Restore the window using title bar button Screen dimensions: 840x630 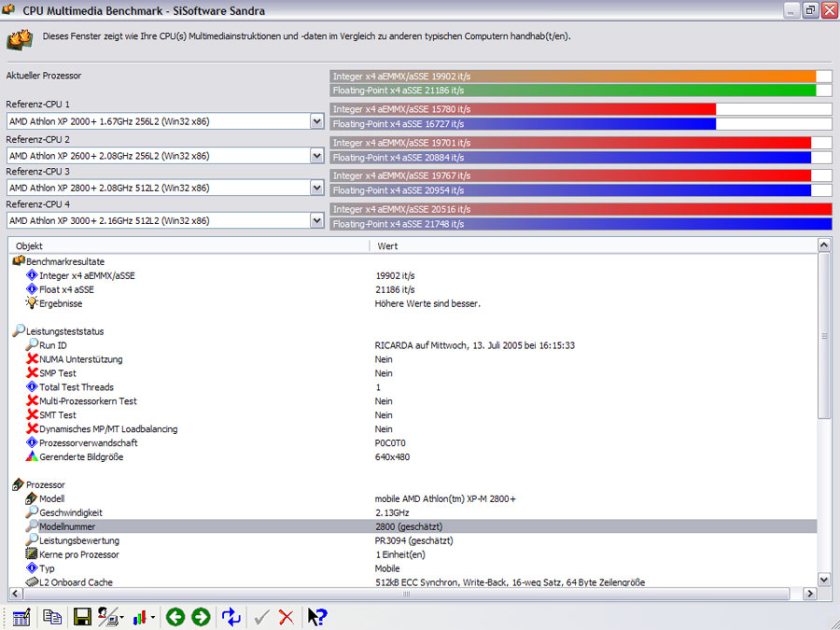809,10
